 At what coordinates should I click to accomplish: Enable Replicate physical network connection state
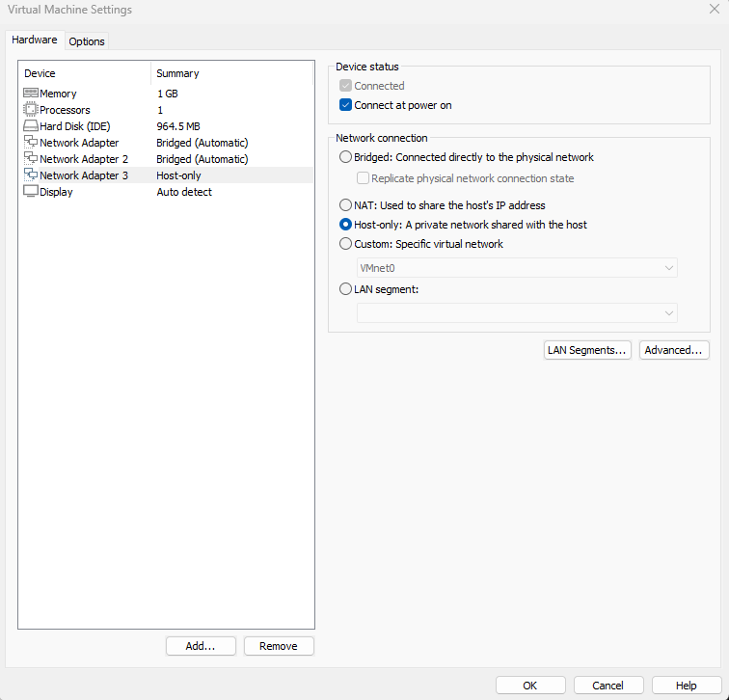pyautogui.click(x=363, y=178)
